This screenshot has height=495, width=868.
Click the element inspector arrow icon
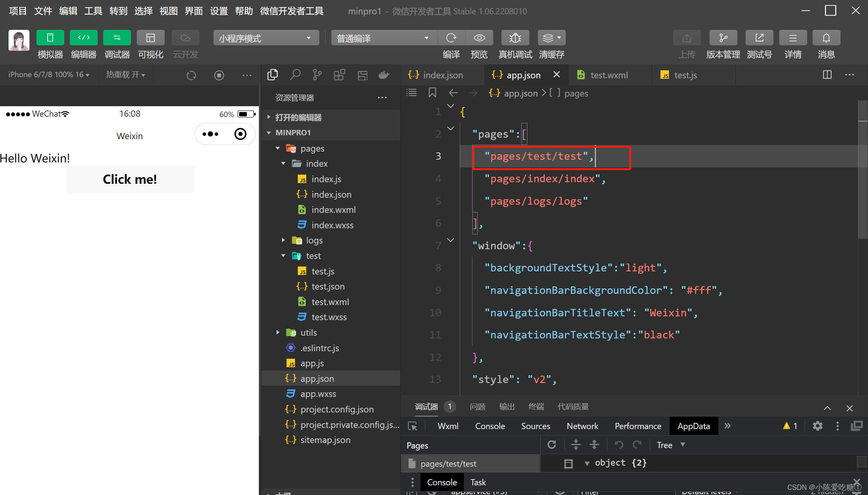[413, 426]
